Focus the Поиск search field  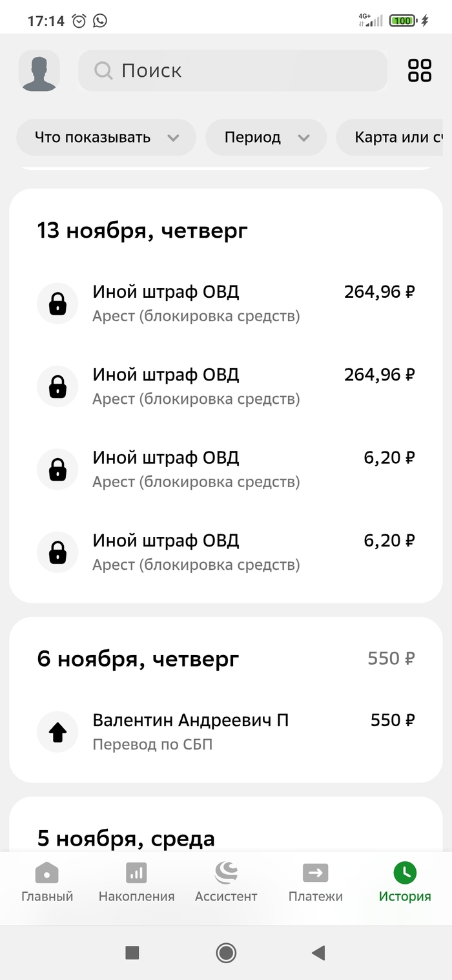click(x=245, y=70)
